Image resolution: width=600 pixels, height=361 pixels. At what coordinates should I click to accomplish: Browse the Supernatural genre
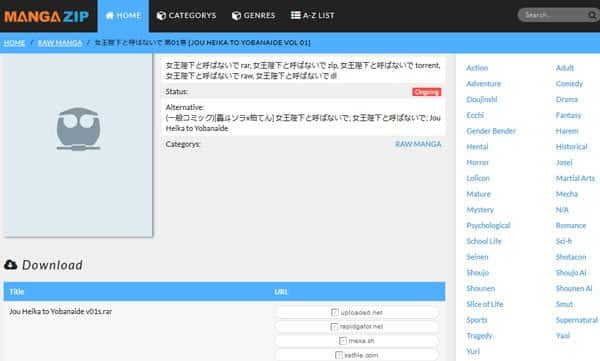coord(577,320)
